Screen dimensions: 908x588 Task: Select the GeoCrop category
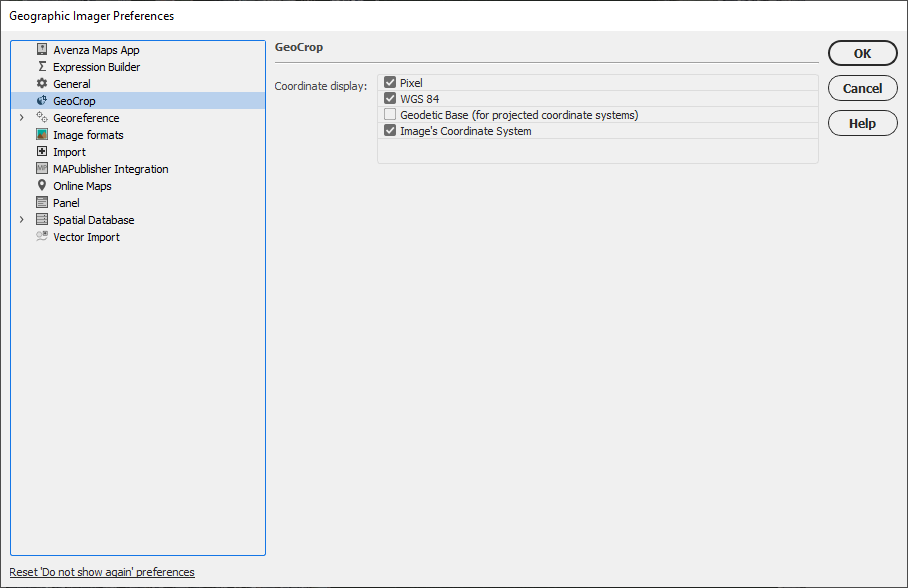click(74, 101)
